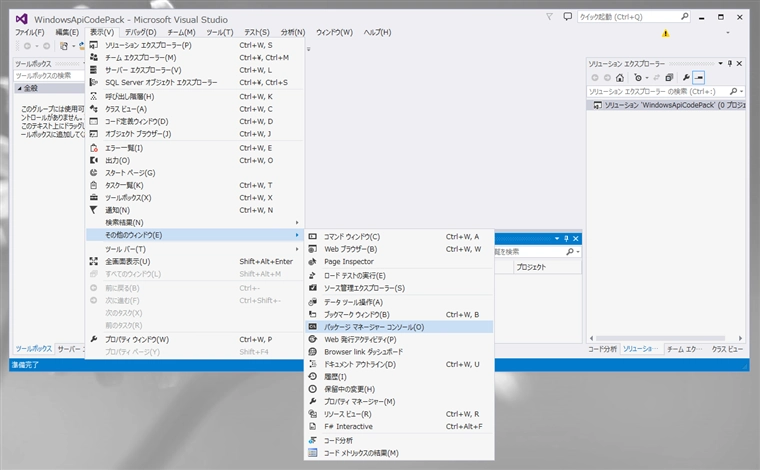This screenshot has height=470, width=760.
Task: Select SQL Server オブジェクト エクスプローラー item
Action: (195, 82)
